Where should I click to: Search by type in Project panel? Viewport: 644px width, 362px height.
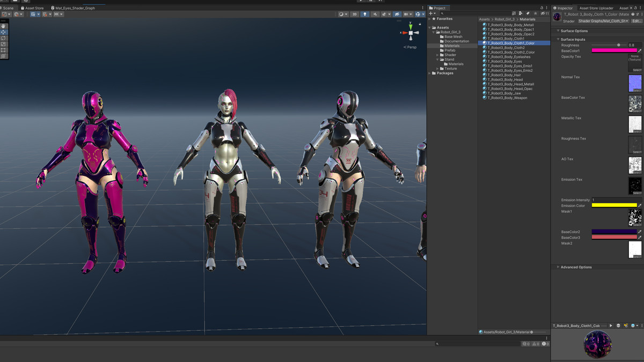click(x=521, y=13)
